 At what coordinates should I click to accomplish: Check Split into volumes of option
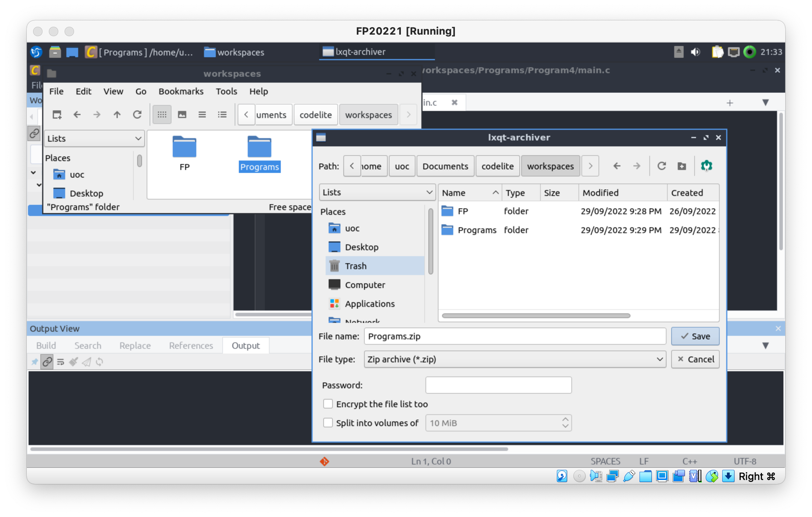(x=328, y=423)
